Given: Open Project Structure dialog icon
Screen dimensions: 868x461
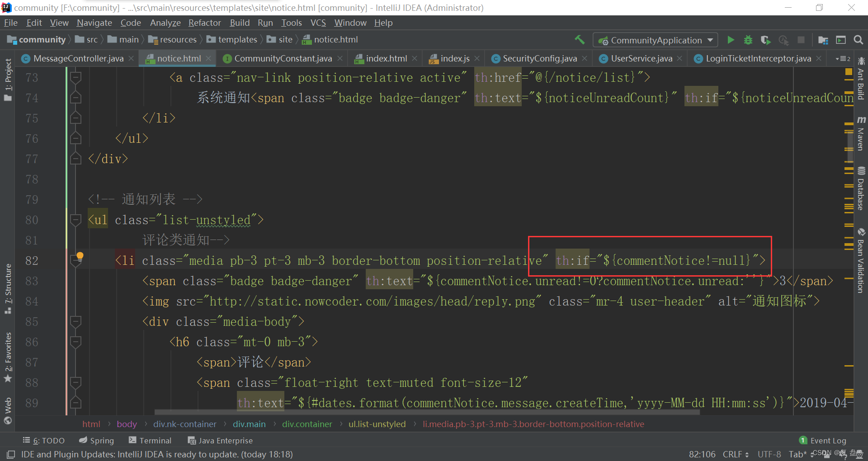Looking at the screenshot, I should pyautogui.click(x=823, y=40).
